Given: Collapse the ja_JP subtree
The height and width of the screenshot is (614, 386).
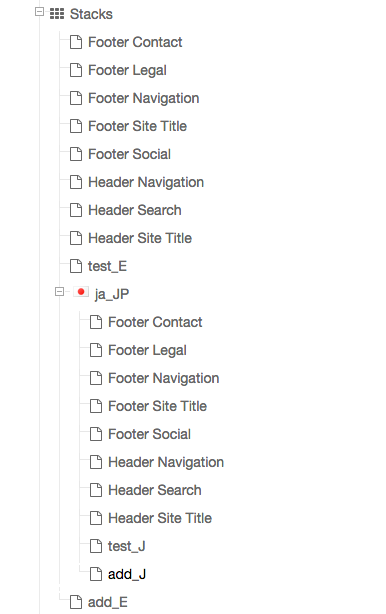Looking at the screenshot, I should pyautogui.click(x=59, y=292).
